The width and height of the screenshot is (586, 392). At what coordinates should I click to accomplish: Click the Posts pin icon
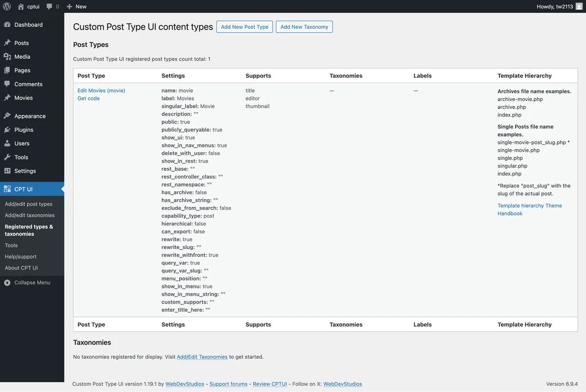(x=7, y=43)
